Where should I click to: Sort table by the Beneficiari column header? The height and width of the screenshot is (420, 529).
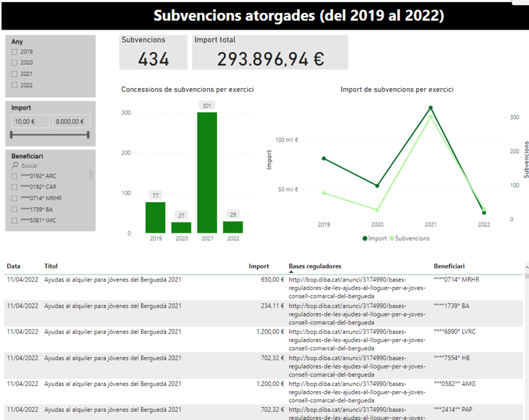pyautogui.click(x=449, y=266)
